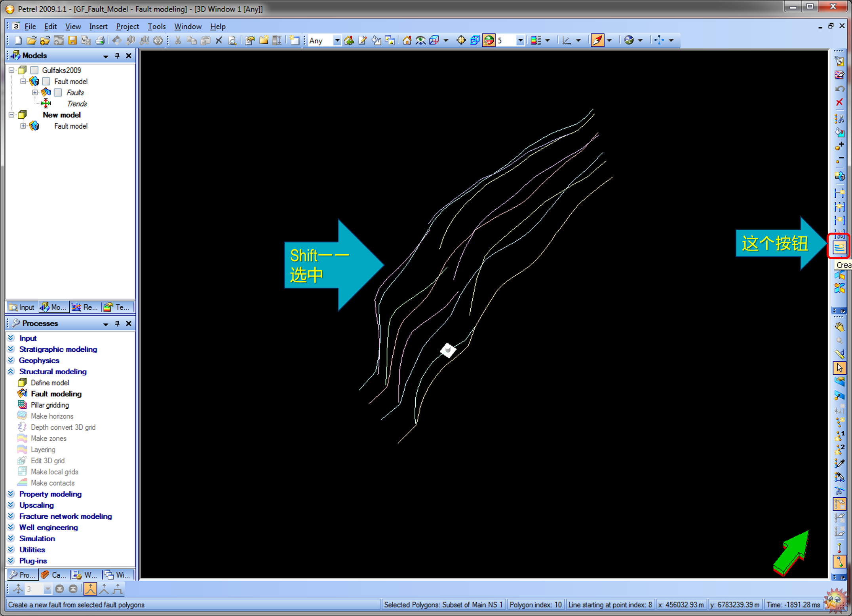Close the Processes panel

pos(129,324)
